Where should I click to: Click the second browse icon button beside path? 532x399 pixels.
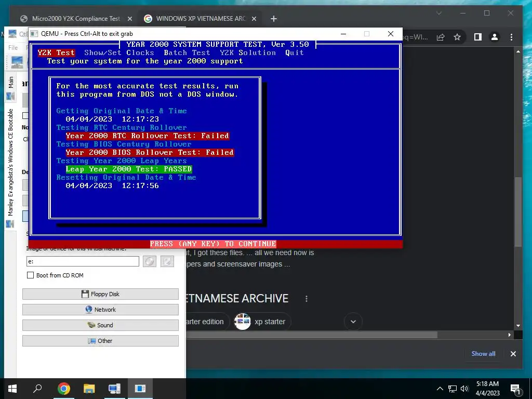[167, 261]
